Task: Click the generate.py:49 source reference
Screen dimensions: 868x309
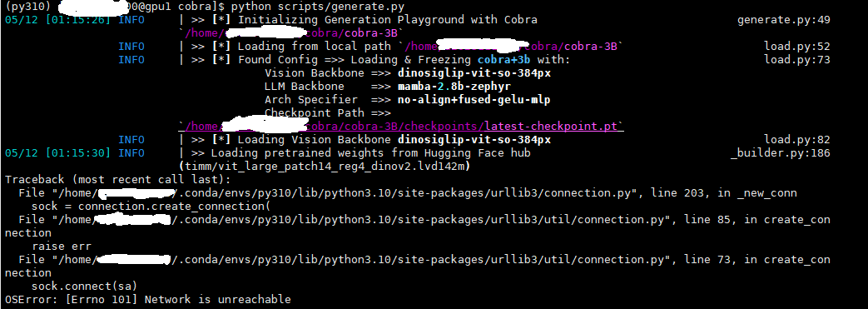Action: pyautogui.click(x=783, y=20)
